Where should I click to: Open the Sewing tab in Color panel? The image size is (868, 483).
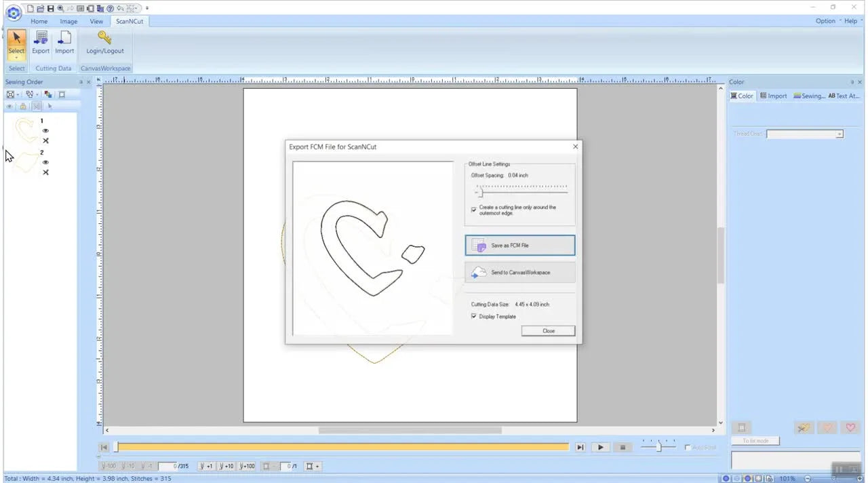(810, 96)
